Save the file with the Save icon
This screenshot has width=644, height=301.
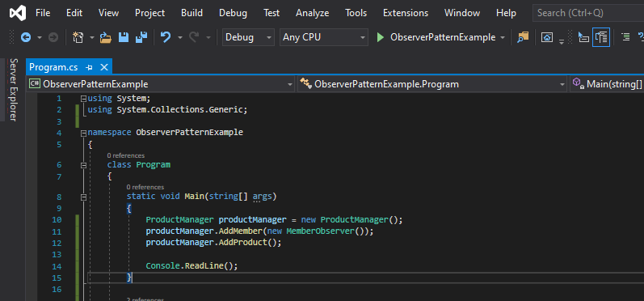pyautogui.click(x=124, y=38)
